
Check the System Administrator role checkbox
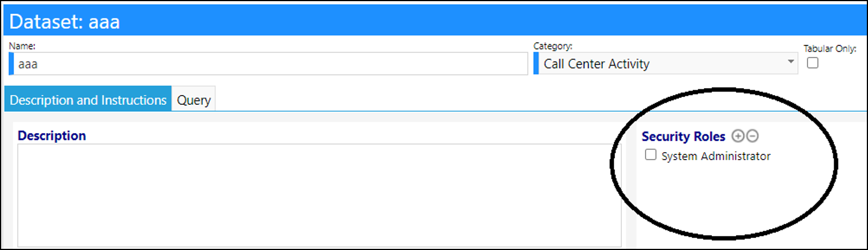651,155
